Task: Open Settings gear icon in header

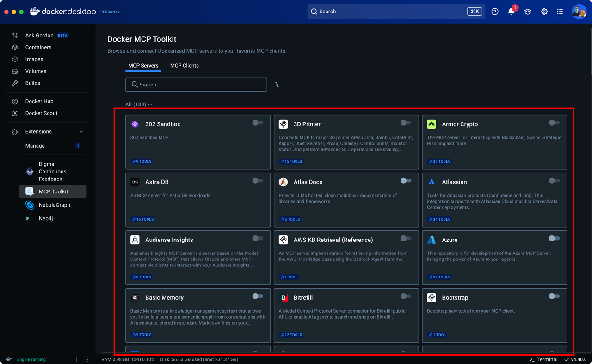Action: pyautogui.click(x=544, y=12)
